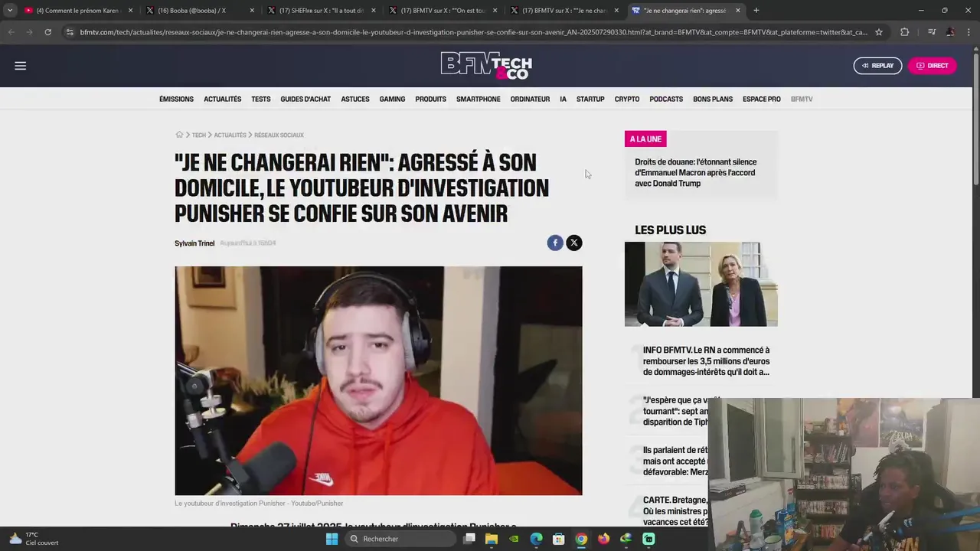
Task: Close the Booba (@booba) tab
Action: pyautogui.click(x=252, y=11)
